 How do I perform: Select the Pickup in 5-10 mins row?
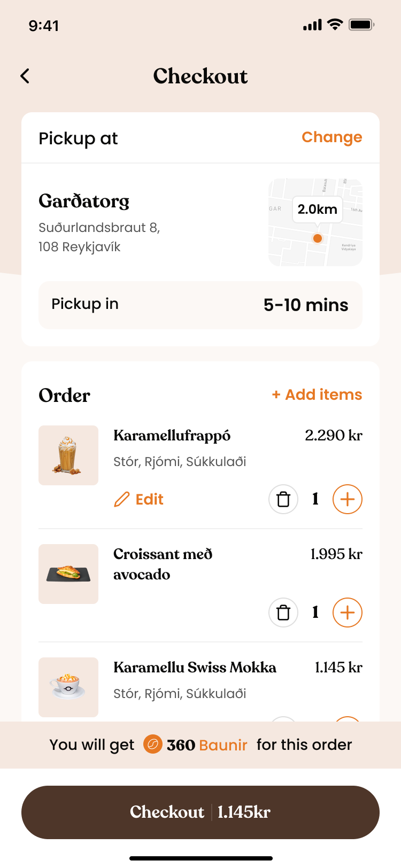200,305
